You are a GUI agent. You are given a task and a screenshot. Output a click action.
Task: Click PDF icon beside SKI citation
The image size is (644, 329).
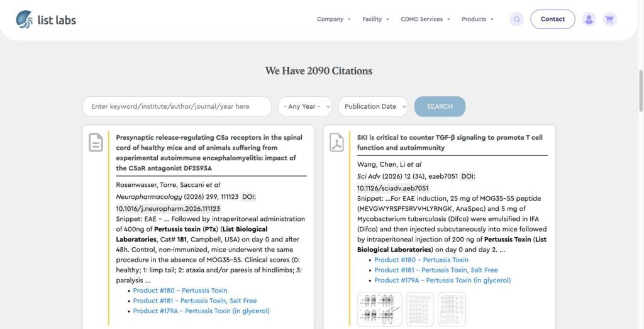[x=336, y=142]
